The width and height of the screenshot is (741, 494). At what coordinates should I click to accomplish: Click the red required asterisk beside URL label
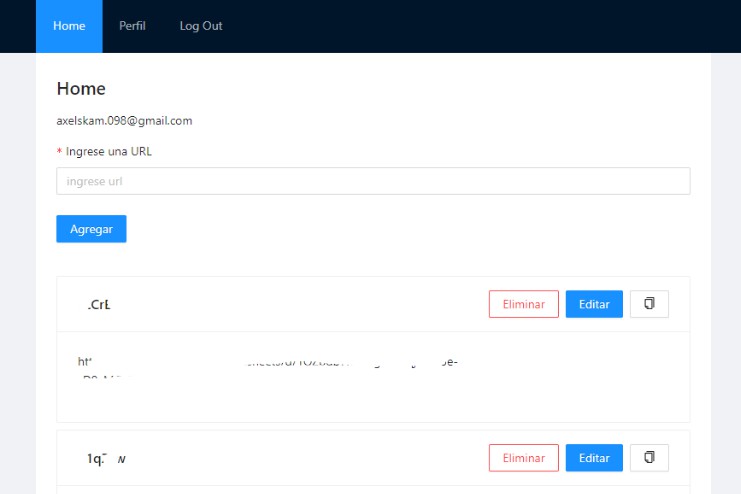click(x=60, y=153)
